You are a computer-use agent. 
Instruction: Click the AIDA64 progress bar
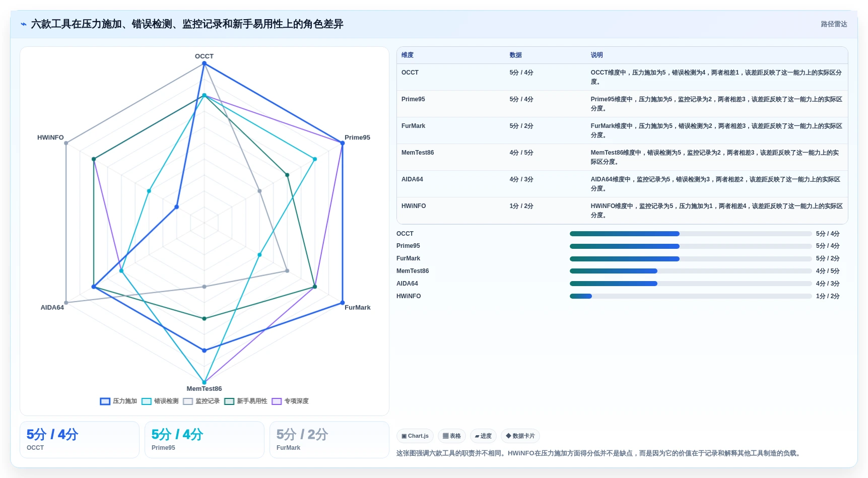click(691, 284)
